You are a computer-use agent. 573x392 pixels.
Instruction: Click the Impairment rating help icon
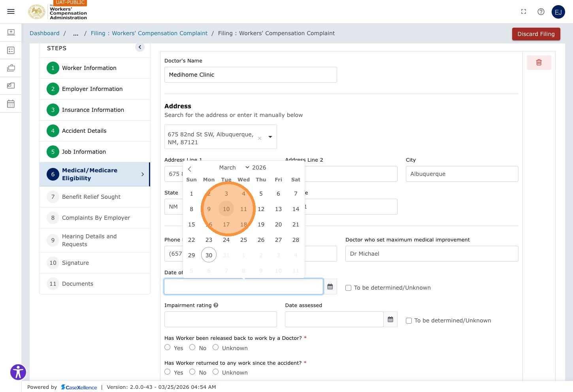coord(216,305)
